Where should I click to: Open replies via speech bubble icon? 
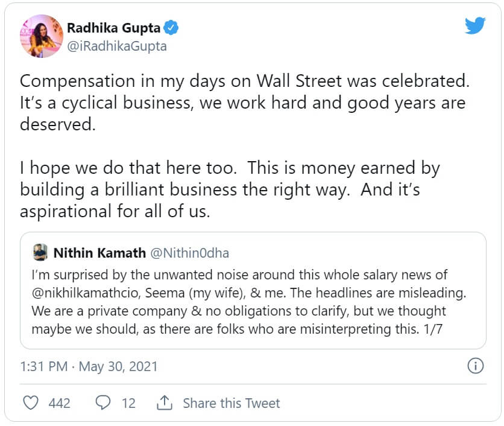click(x=103, y=403)
